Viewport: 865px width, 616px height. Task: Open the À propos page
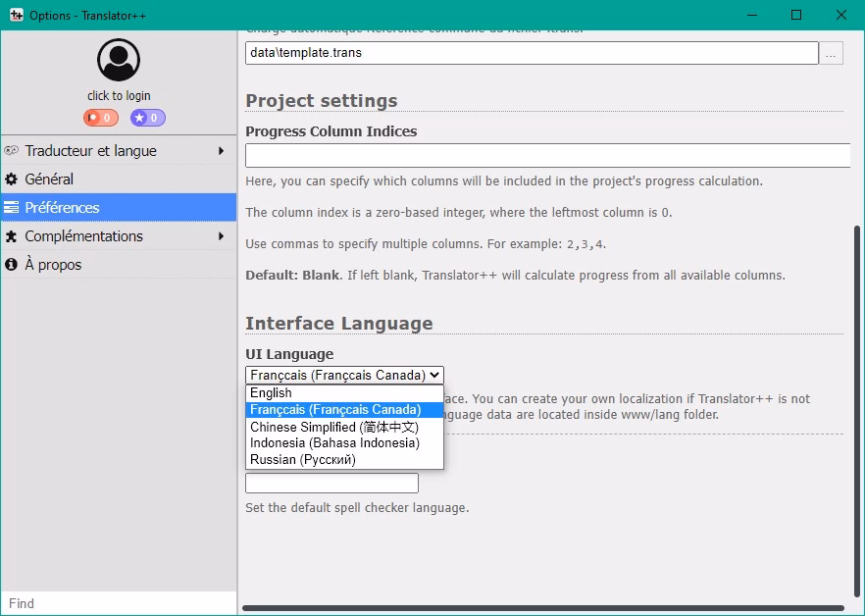point(119,265)
